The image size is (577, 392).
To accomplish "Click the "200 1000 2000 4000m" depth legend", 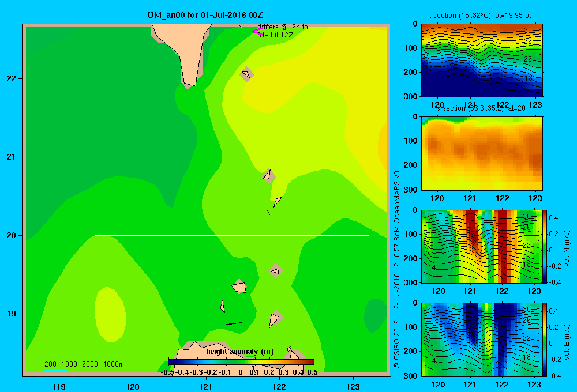I will [84, 364].
